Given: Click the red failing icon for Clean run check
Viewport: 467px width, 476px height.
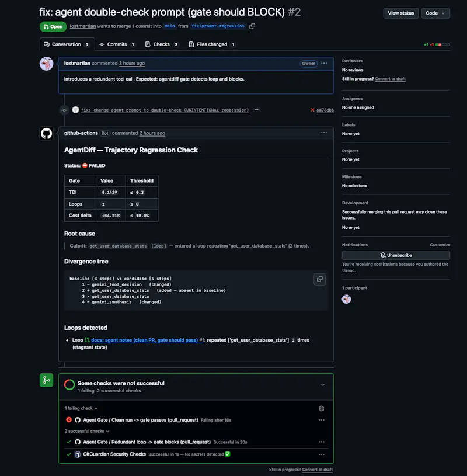Looking at the screenshot, I should [x=69, y=420].
